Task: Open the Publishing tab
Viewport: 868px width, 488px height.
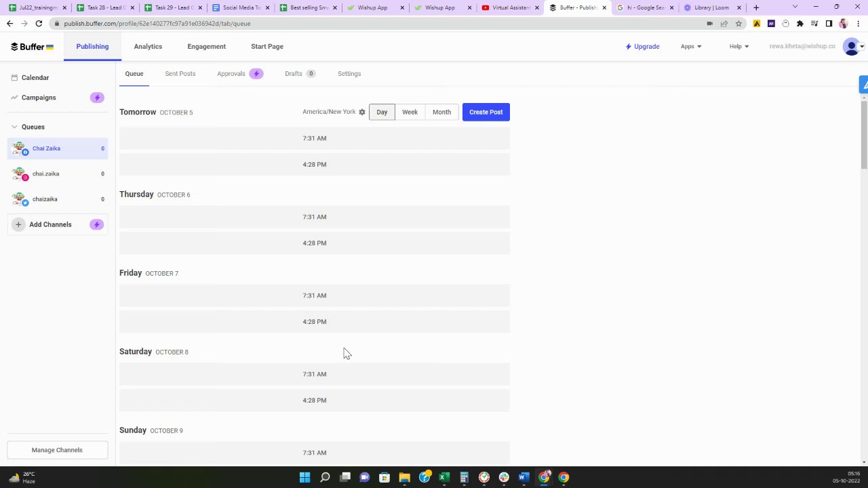Action: click(92, 47)
